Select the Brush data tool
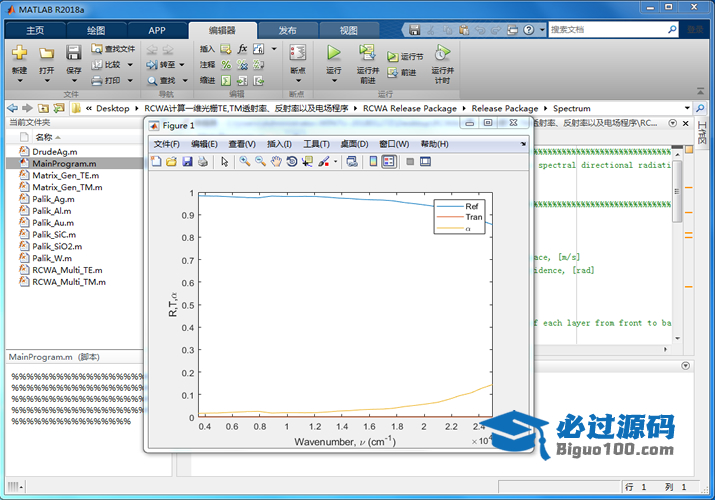Image resolution: width=715 pixels, height=500 pixels. 323,161
